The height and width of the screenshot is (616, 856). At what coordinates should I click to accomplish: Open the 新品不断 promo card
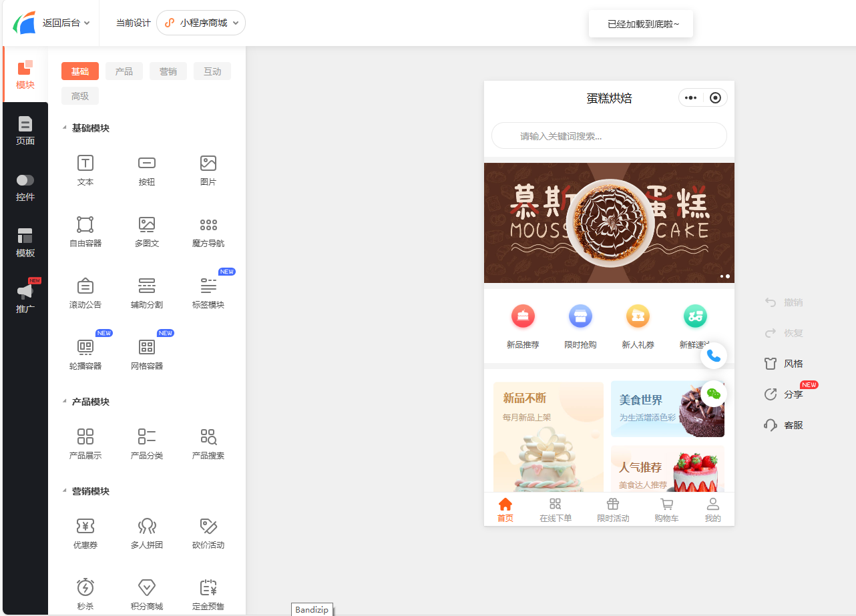(x=548, y=437)
